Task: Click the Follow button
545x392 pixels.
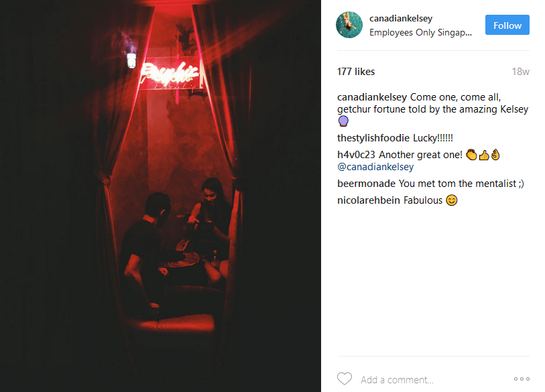Action: (x=507, y=25)
